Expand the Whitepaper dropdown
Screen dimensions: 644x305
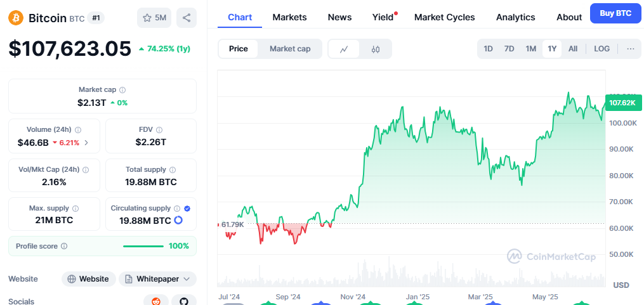pos(158,279)
